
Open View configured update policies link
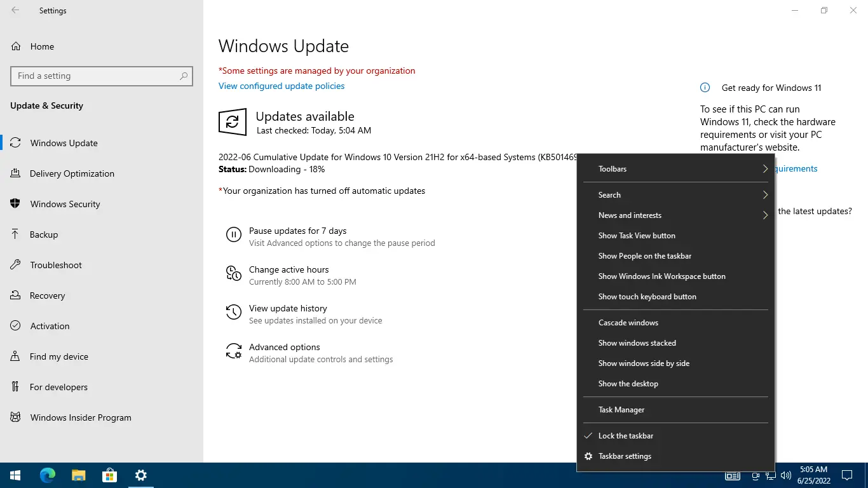(x=281, y=86)
